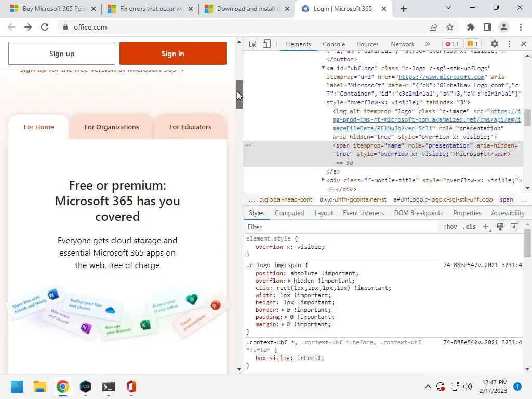532x399 pixels.
Task: Open the DOM Breakpoints tab
Action: pos(418,213)
